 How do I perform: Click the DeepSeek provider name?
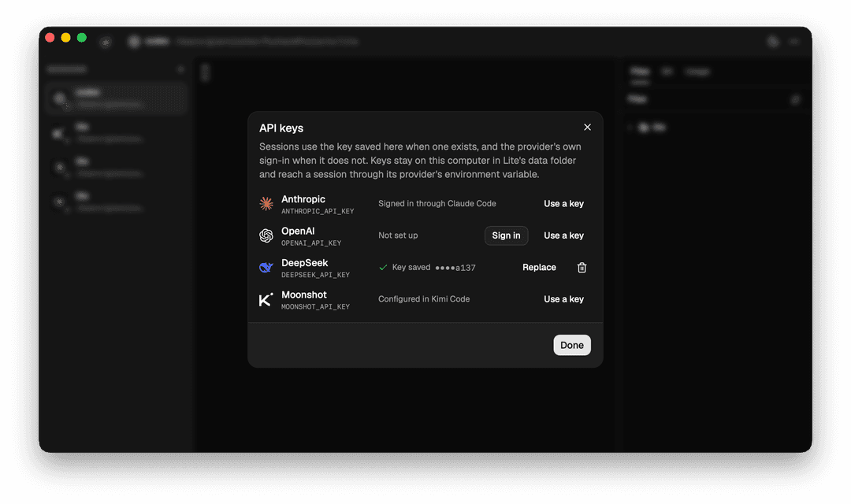(x=304, y=262)
